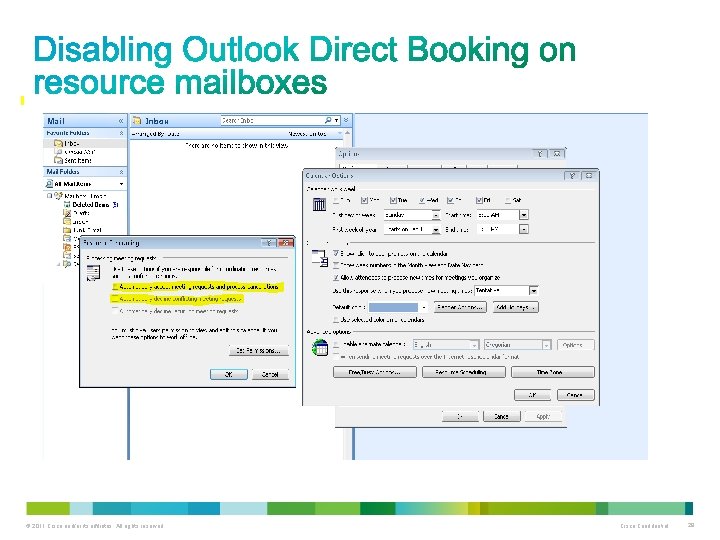Click the Resource Scheduling button

pos(464,372)
